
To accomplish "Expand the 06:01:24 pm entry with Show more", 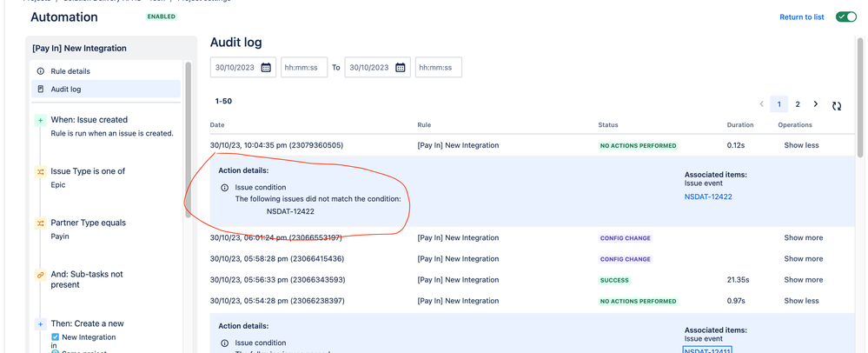I will pos(803,237).
